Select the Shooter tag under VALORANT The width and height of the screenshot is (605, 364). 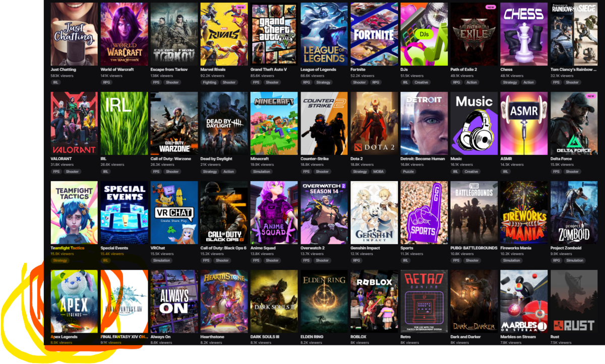coord(72,171)
